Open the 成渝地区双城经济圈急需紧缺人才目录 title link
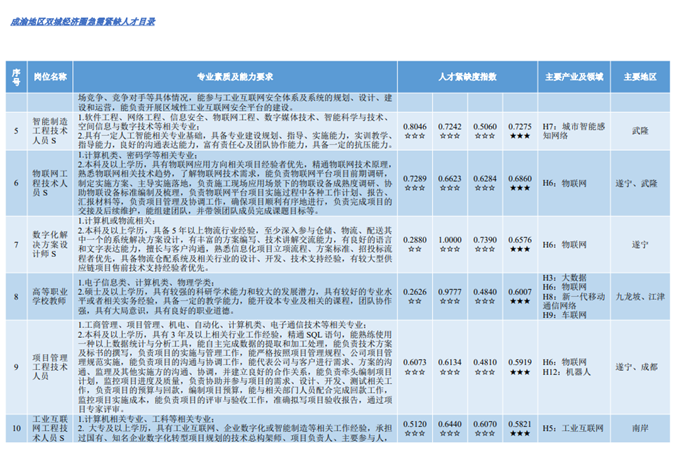This screenshot has height=455, width=680. tap(83, 22)
